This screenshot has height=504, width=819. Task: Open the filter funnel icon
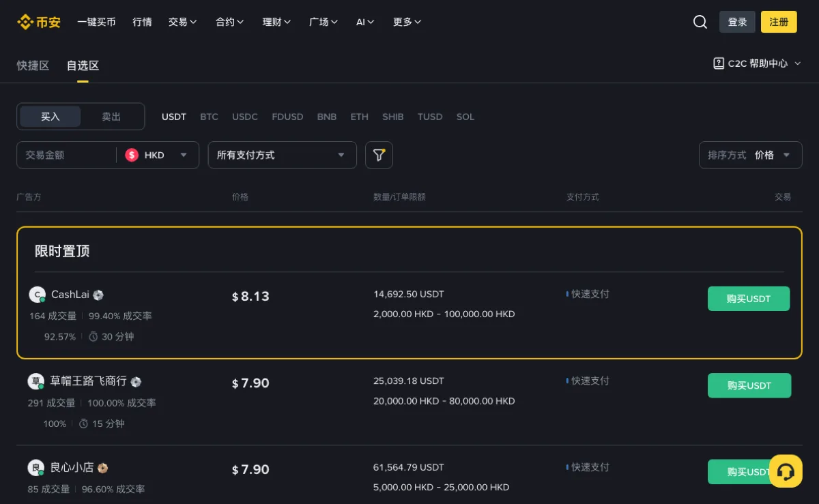coord(379,155)
